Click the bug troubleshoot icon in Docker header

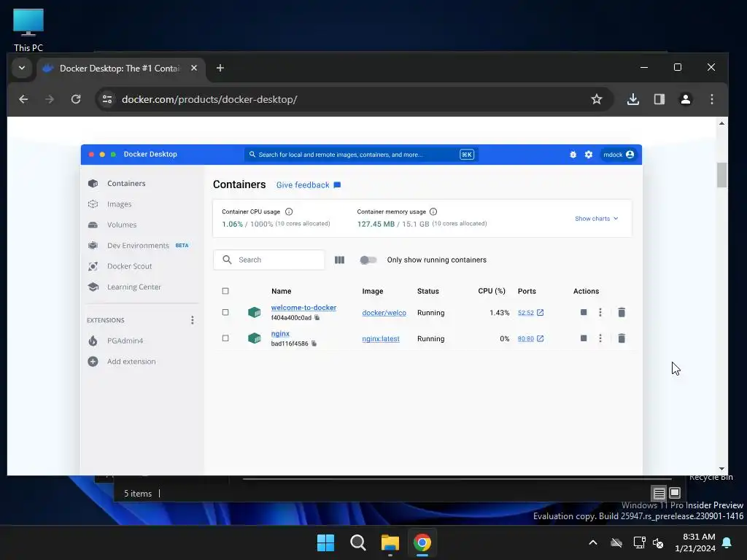(573, 155)
